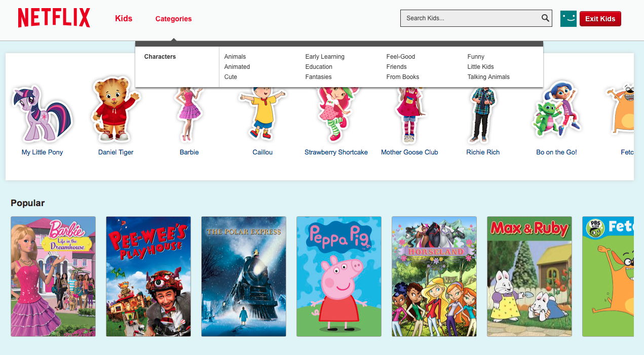This screenshot has height=355, width=644.
Task: Choose Early Learning in the categories menu
Action: coord(325,57)
